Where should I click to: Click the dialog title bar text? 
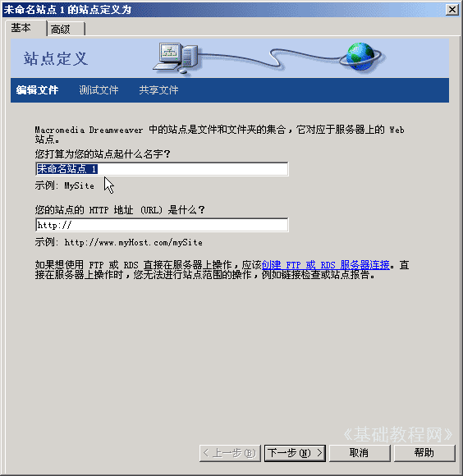(x=67, y=10)
